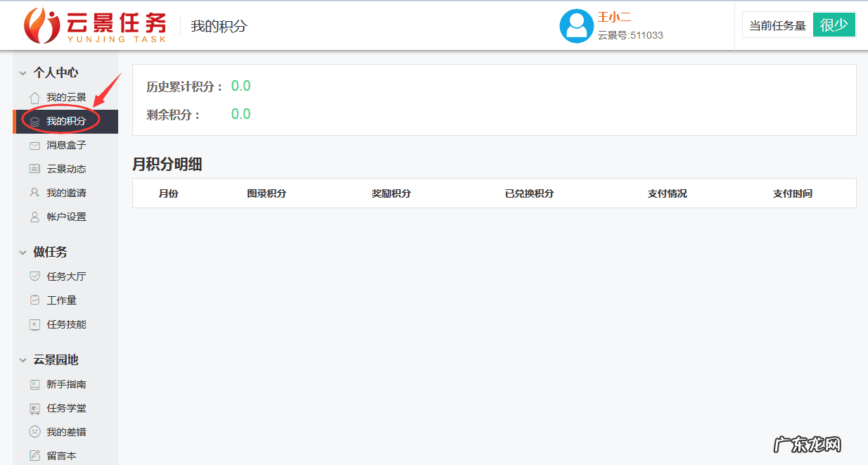Click the person icon beside 我的邀请

[34, 193]
